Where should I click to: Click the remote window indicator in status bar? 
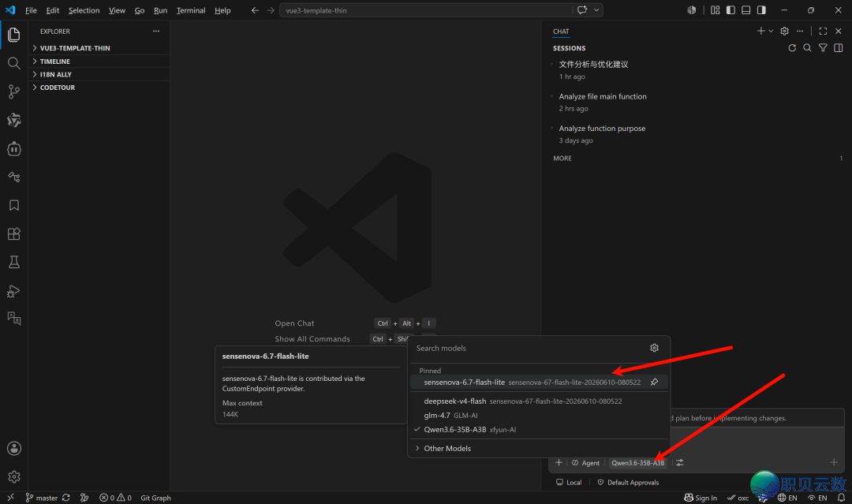pyautogui.click(x=10, y=498)
